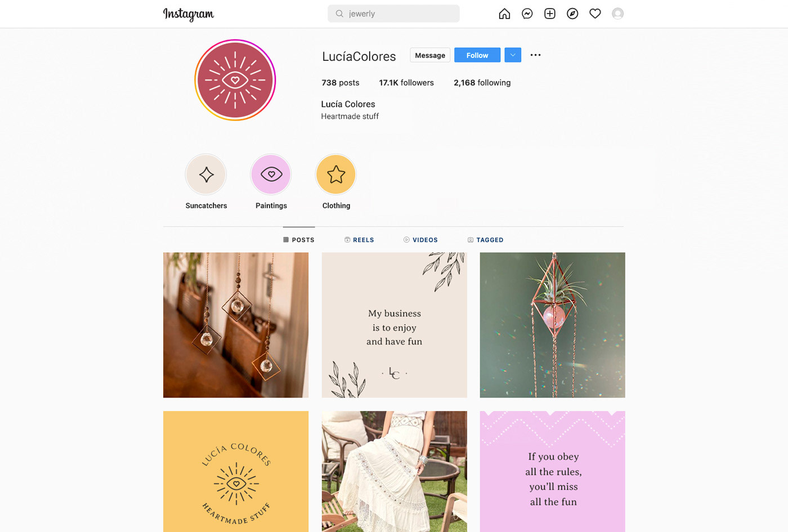This screenshot has height=532, width=788.
Task: Create a new post with plus icon
Action: point(550,14)
